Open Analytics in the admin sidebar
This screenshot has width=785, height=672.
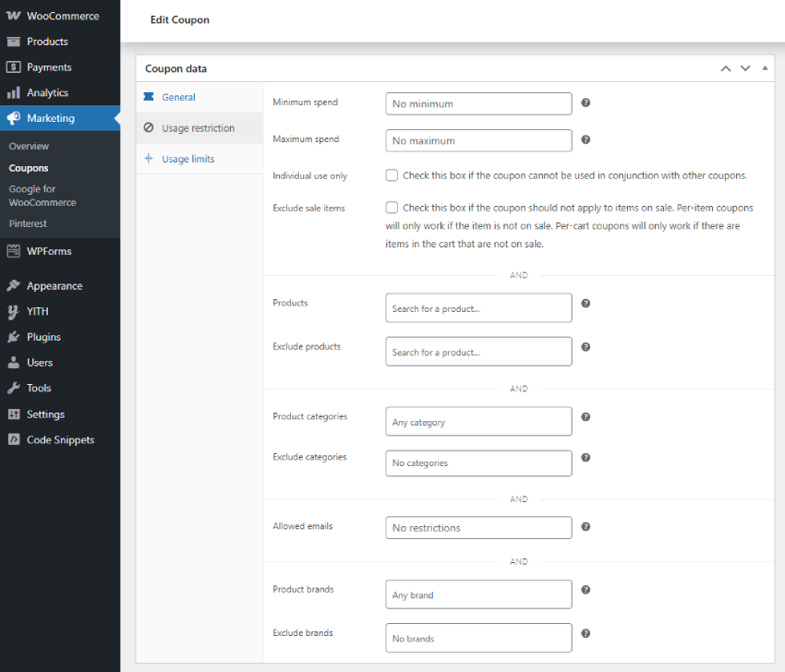[47, 92]
